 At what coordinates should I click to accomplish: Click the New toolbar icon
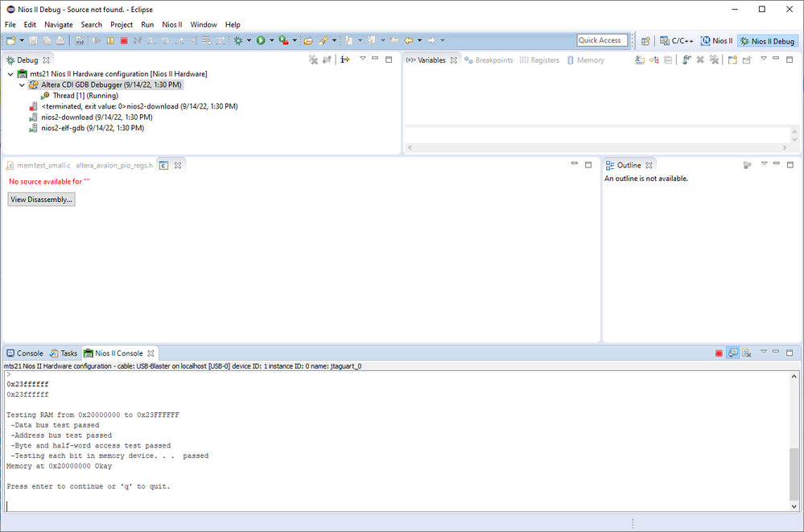point(10,40)
